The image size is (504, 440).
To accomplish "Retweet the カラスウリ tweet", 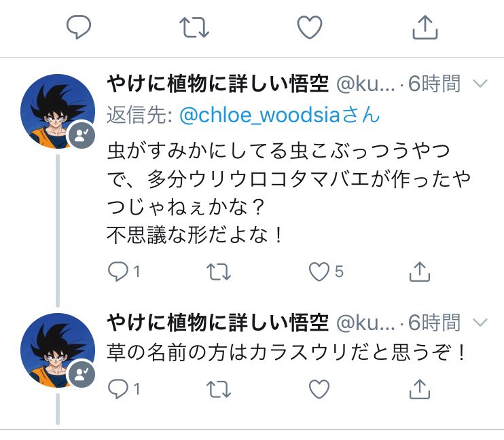I will (218, 389).
